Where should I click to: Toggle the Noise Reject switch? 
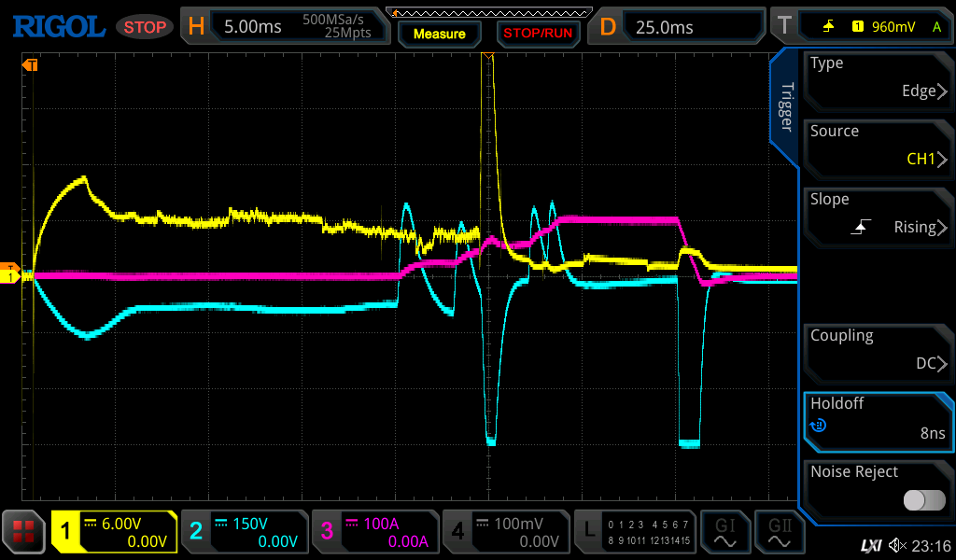pos(923,500)
